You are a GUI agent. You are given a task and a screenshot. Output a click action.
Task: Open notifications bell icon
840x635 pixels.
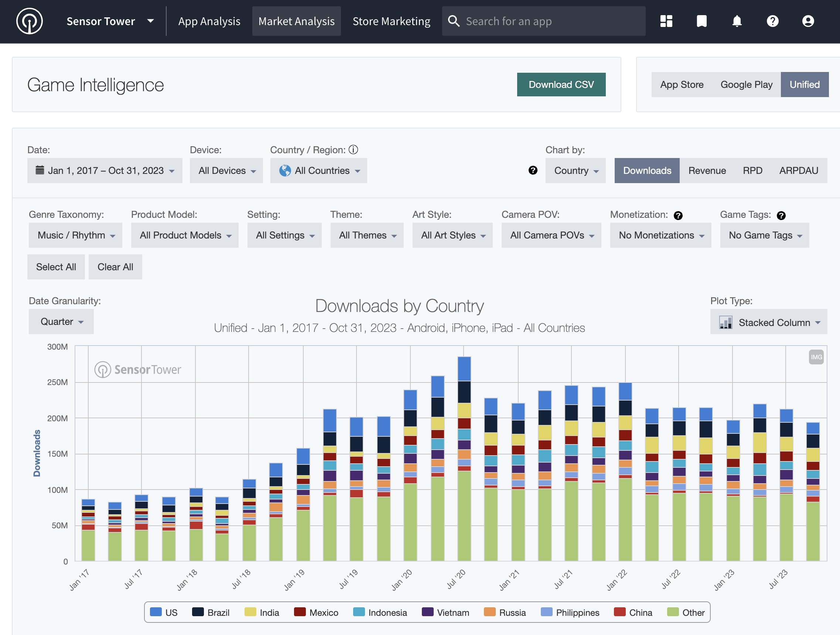(737, 21)
